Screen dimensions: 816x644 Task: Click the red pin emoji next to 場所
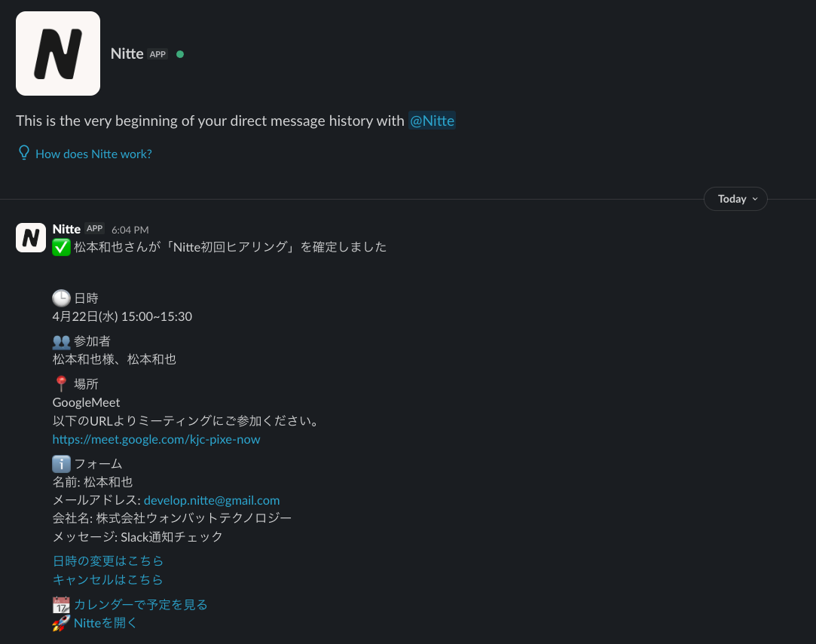point(62,384)
